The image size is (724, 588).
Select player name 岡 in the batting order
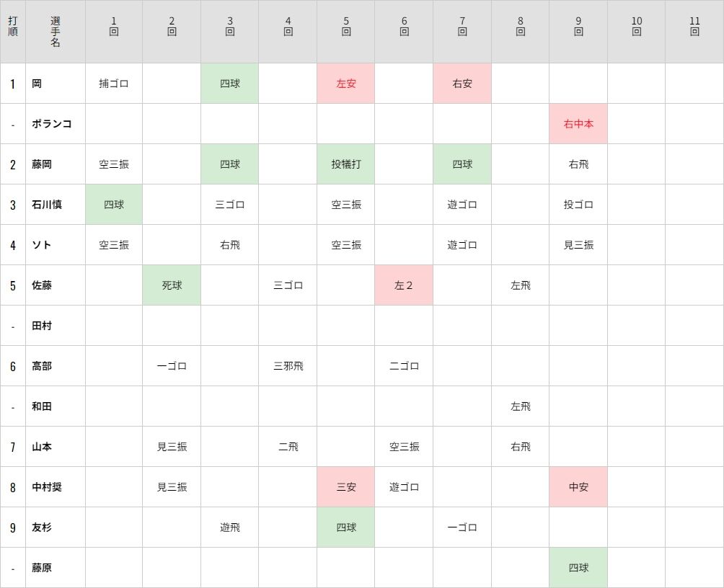(x=37, y=84)
